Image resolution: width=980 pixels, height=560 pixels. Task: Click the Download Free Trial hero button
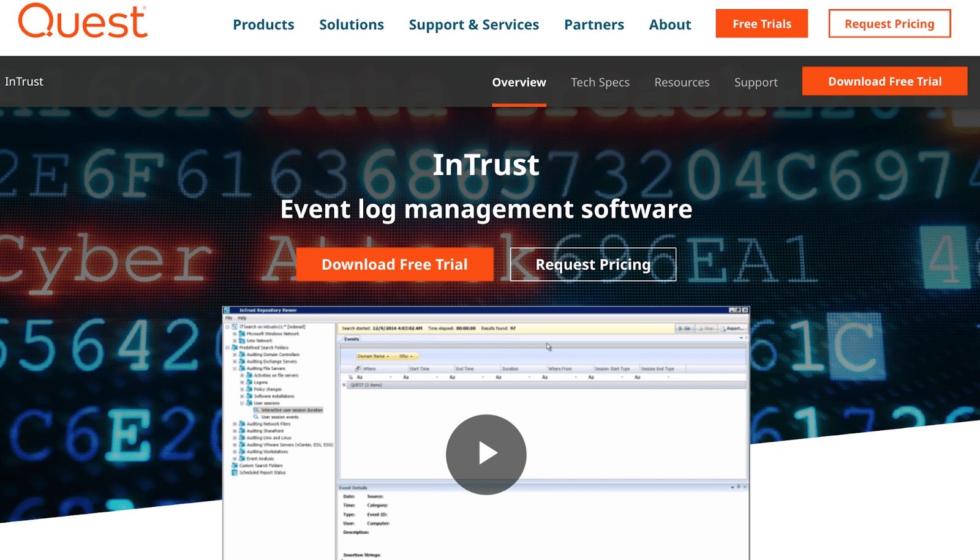point(394,264)
